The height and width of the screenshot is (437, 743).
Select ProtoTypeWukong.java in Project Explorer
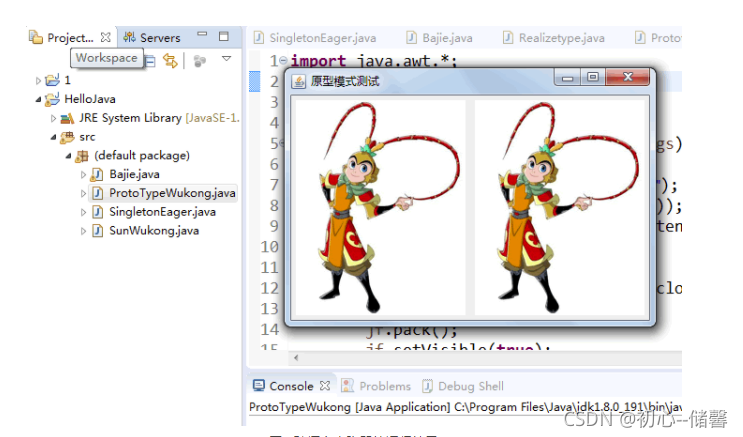click(x=172, y=193)
